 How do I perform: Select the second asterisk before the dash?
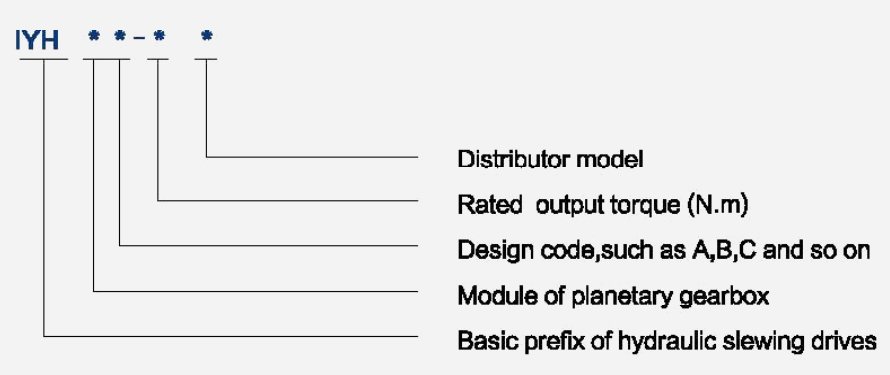[x=120, y=36]
